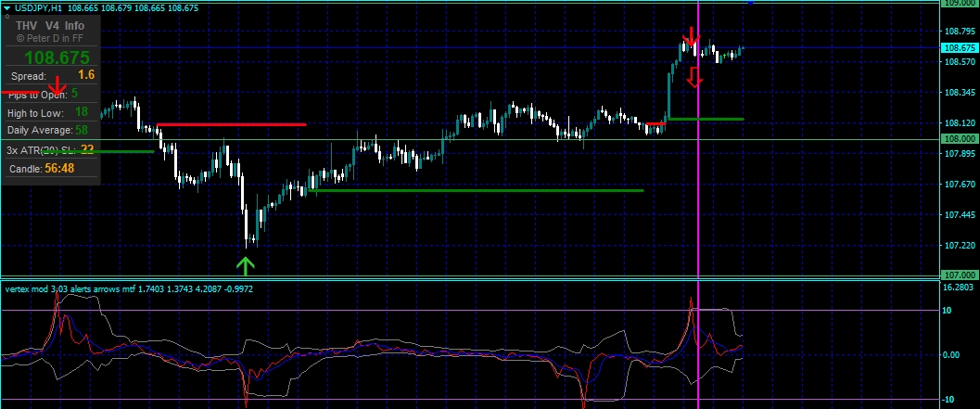The height and width of the screenshot is (409, 980).
Task: Click the USDJPY,H1 chart title text
Action: 37,8
